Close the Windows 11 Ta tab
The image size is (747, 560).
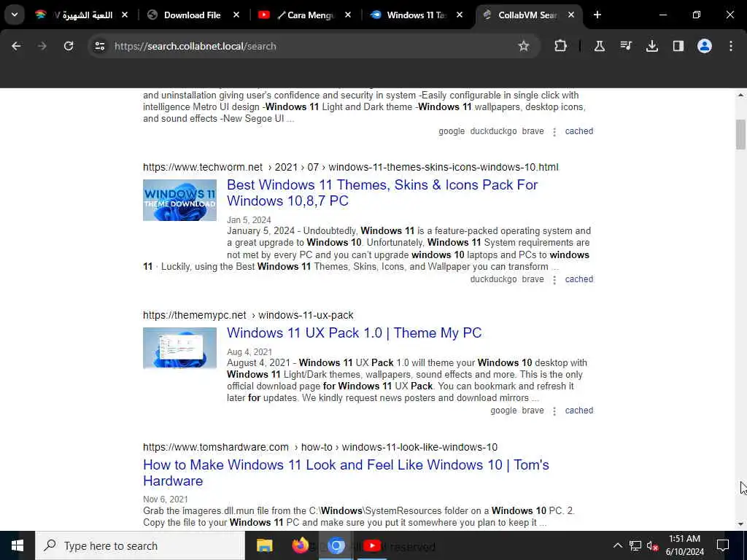click(460, 15)
